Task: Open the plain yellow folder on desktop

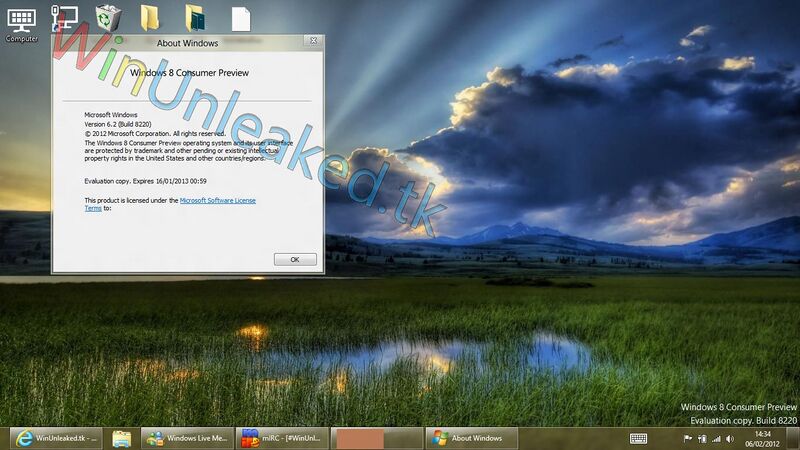Action: click(150, 18)
